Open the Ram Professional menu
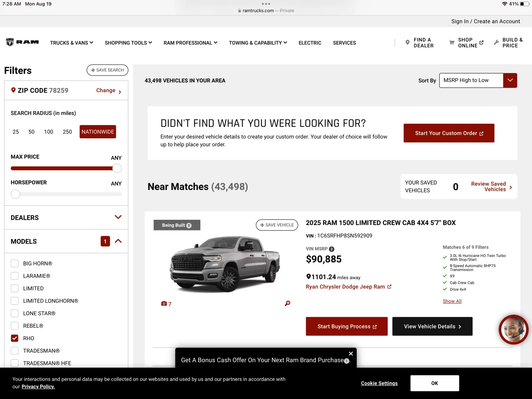 point(191,43)
